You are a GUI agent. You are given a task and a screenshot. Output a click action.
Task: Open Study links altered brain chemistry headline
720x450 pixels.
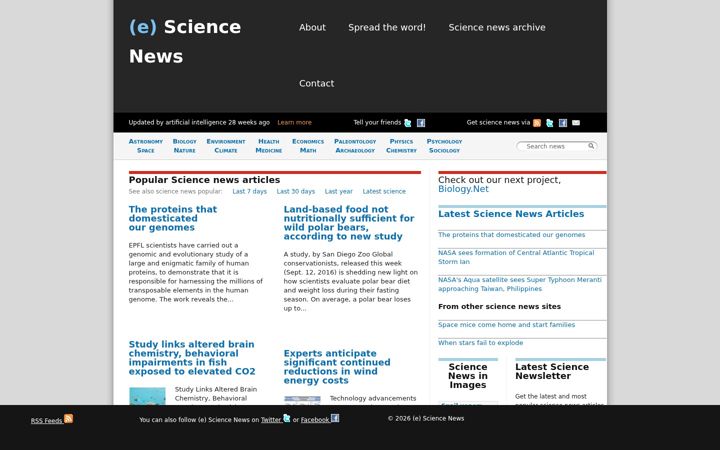[192, 358]
